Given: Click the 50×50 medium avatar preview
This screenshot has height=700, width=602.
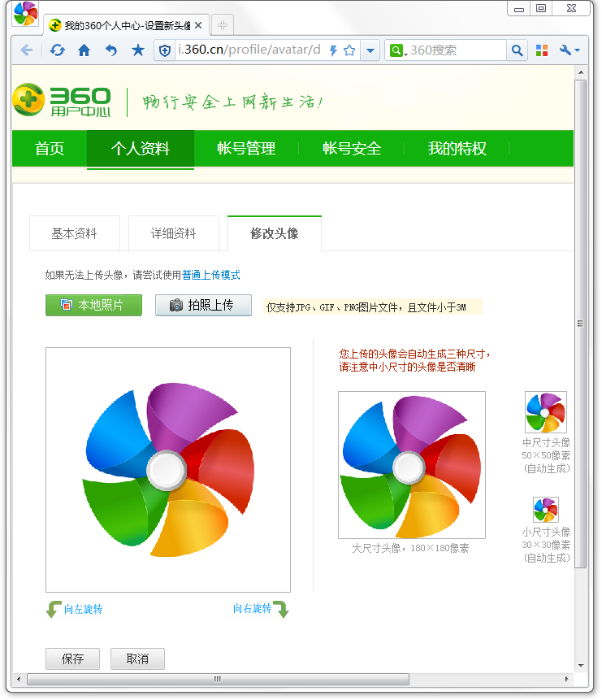Looking at the screenshot, I should tap(545, 412).
